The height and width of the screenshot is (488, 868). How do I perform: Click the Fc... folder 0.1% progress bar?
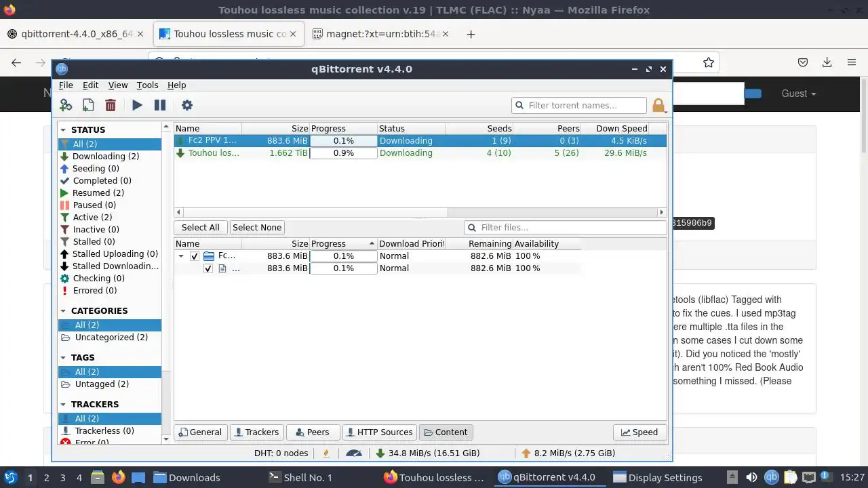point(343,256)
